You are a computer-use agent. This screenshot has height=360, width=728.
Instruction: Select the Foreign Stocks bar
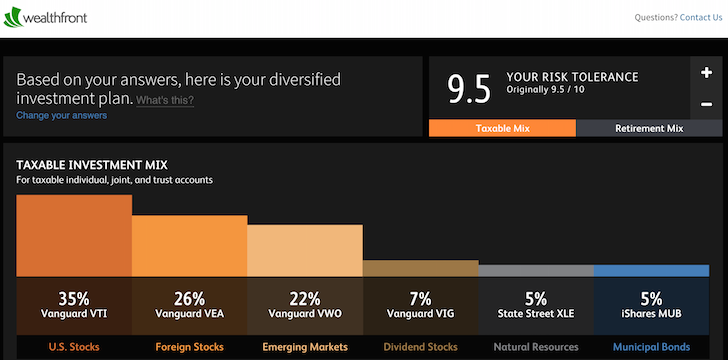pyautogui.click(x=189, y=246)
